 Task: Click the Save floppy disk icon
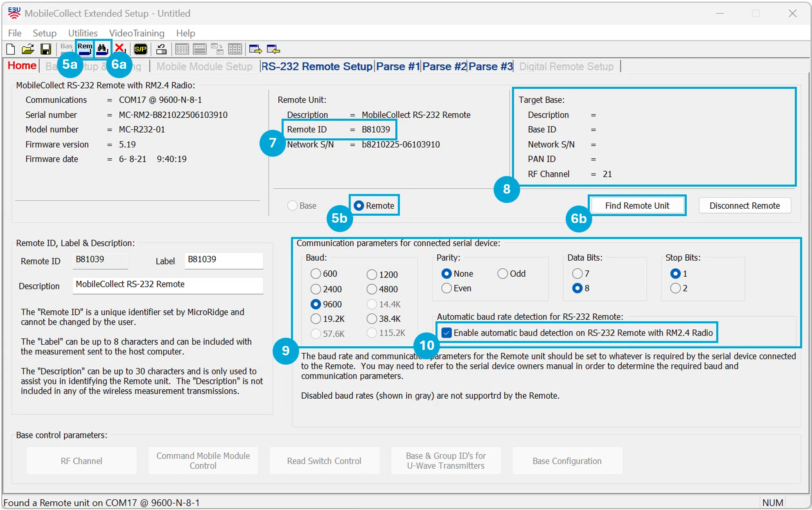(x=45, y=50)
